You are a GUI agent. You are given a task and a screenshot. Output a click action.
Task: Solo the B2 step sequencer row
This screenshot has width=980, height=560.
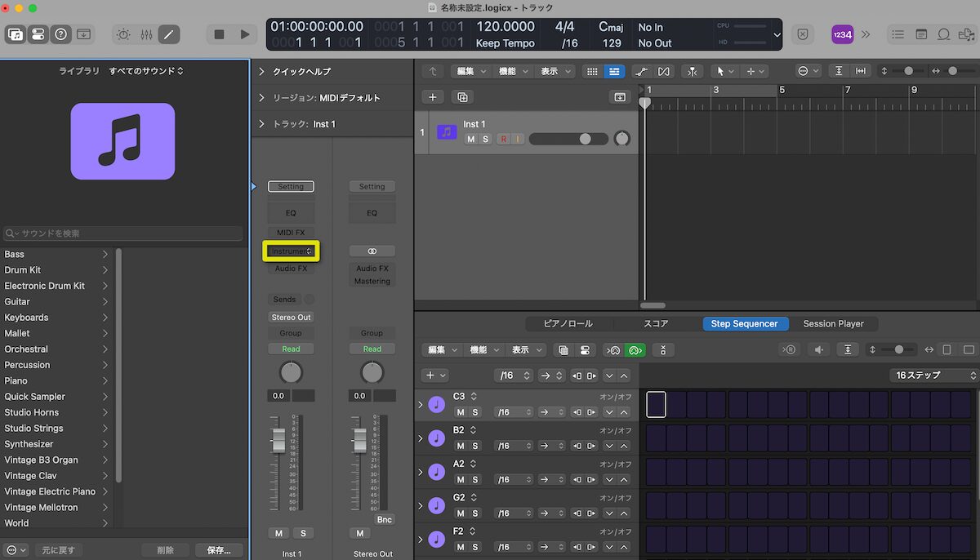tap(475, 446)
